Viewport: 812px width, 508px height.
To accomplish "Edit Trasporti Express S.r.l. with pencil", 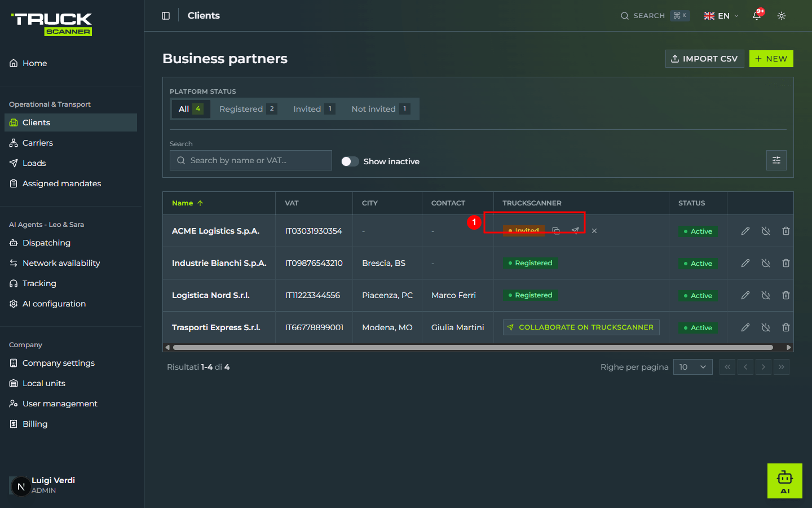I will [x=745, y=327].
